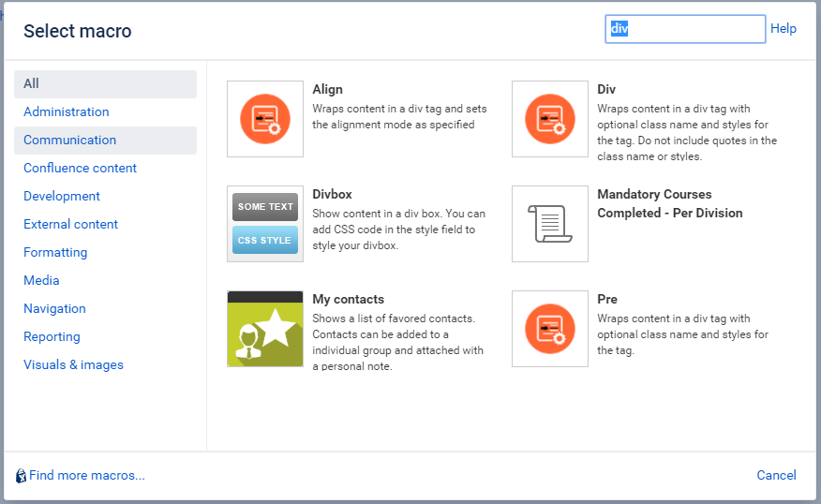821x504 pixels.
Task: Click the marketplace icon beside Find more macros
Action: (21, 476)
